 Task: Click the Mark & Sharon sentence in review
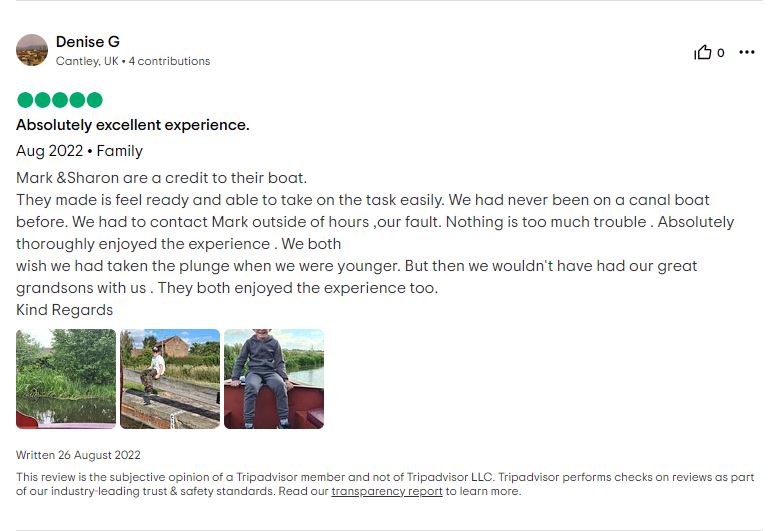[x=161, y=178]
